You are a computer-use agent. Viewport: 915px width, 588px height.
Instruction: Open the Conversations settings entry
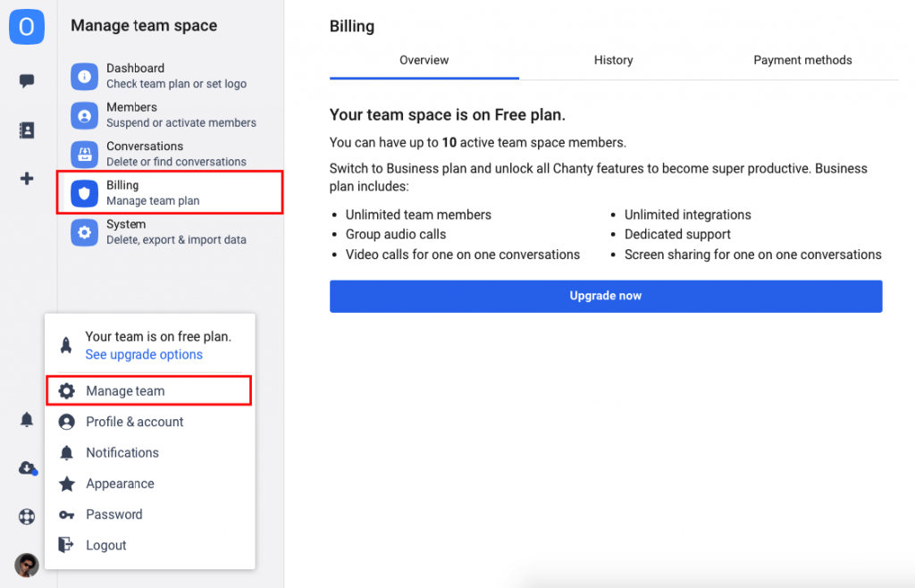(x=83, y=153)
